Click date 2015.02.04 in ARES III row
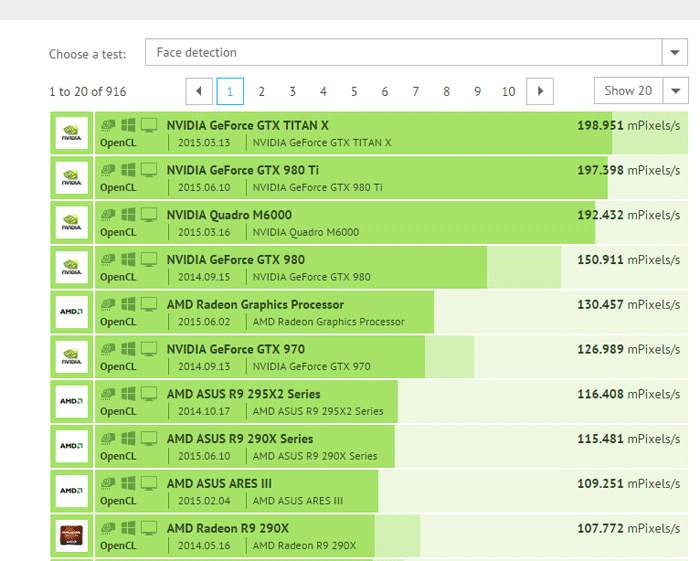This screenshot has width=700, height=561. (x=204, y=501)
